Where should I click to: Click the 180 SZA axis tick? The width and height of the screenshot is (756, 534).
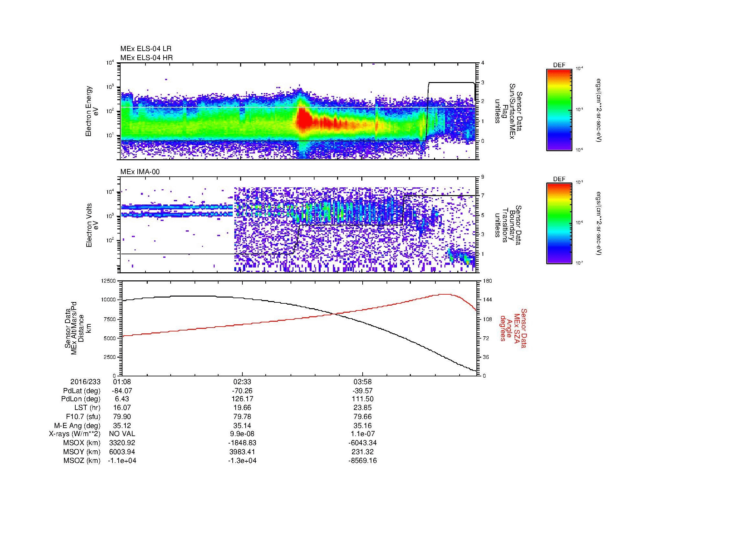[488, 281]
